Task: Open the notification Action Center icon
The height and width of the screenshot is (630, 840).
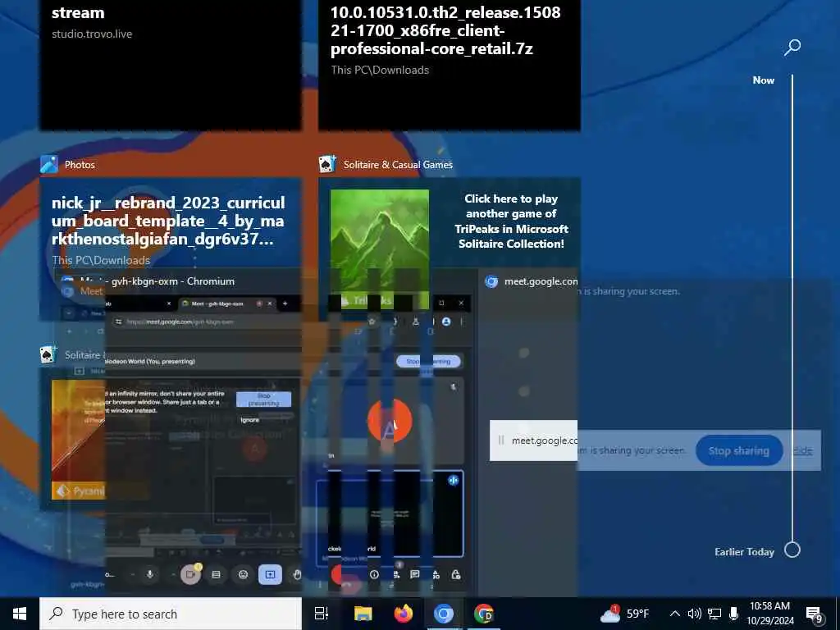Action: click(x=815, y=614)
